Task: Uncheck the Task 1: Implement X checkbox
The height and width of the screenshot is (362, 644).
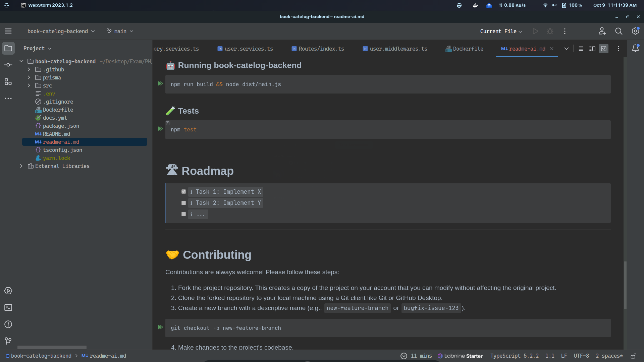Action: (183, 192)
